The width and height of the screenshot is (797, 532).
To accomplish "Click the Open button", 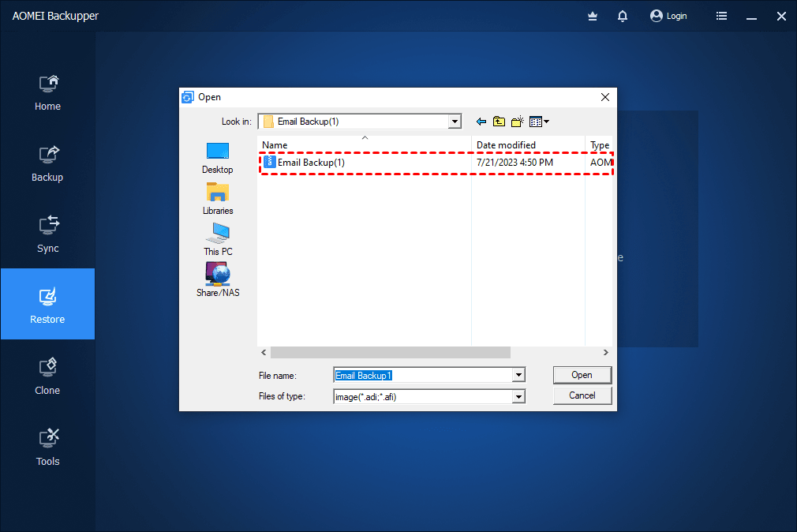I will pos(582,375).
